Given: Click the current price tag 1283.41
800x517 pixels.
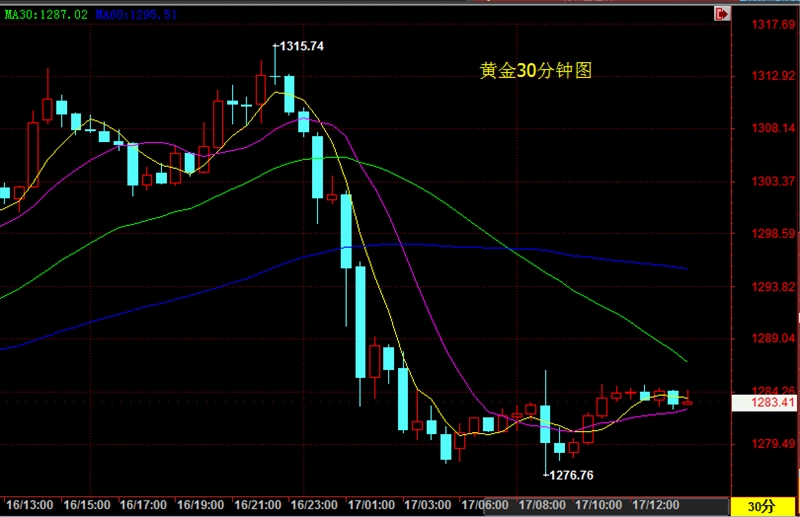Looking at the screenshot, I should click(x=764, y=403).
